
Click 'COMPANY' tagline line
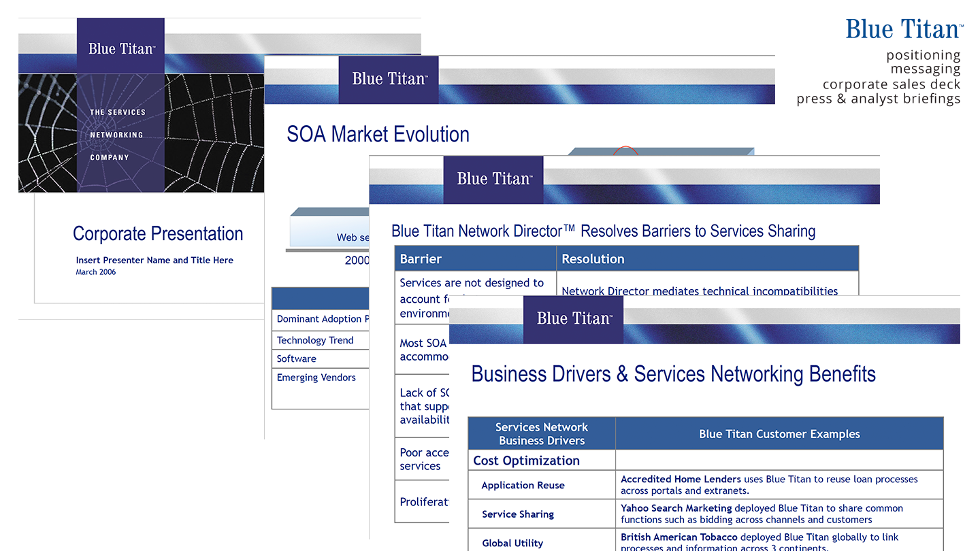(110, 157)
